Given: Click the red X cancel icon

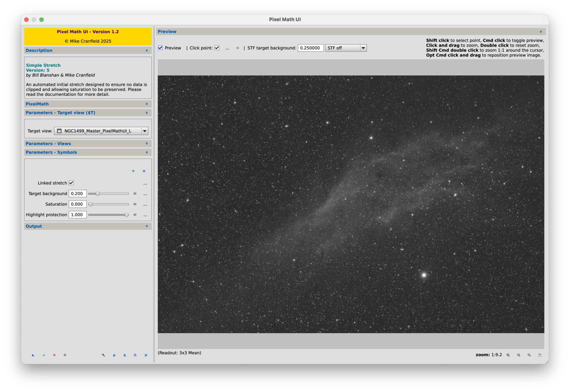Looking at the screenshot, I should tap(54, 355).
